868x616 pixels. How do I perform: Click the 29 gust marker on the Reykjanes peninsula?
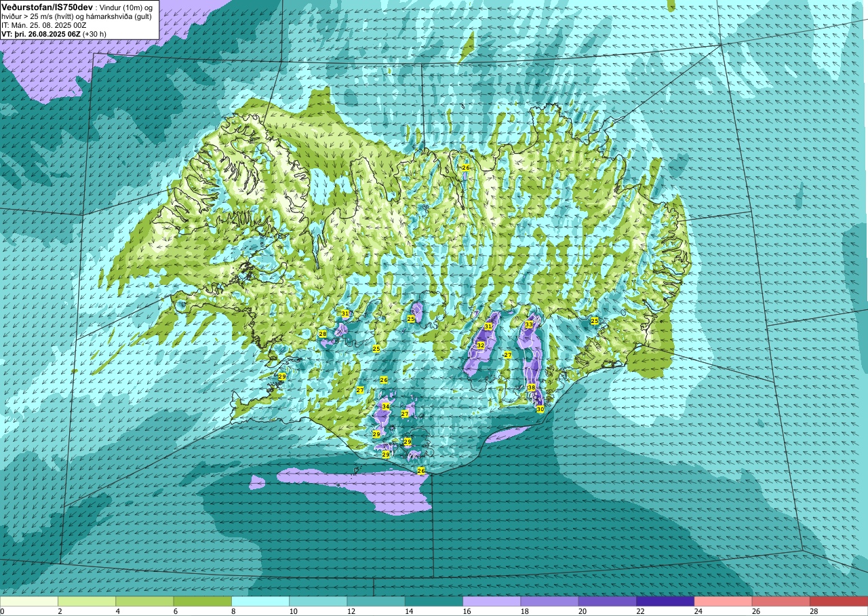point(282,377)
